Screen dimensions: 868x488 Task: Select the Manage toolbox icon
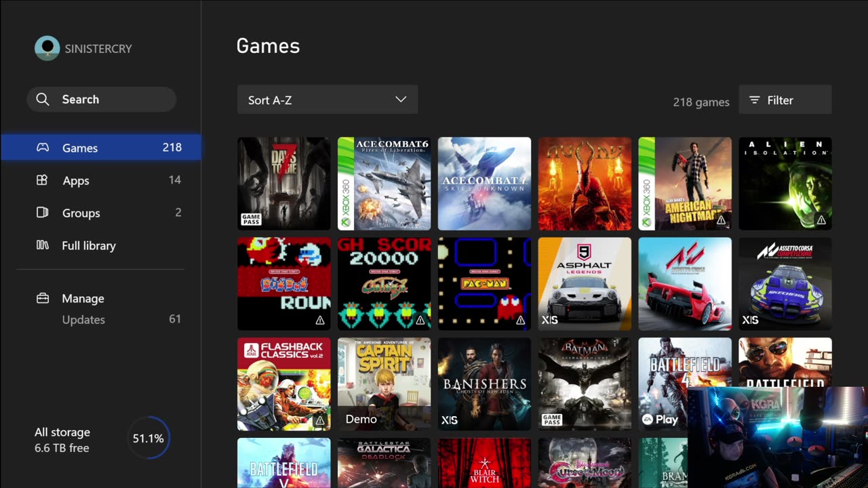tap(42, 298)
